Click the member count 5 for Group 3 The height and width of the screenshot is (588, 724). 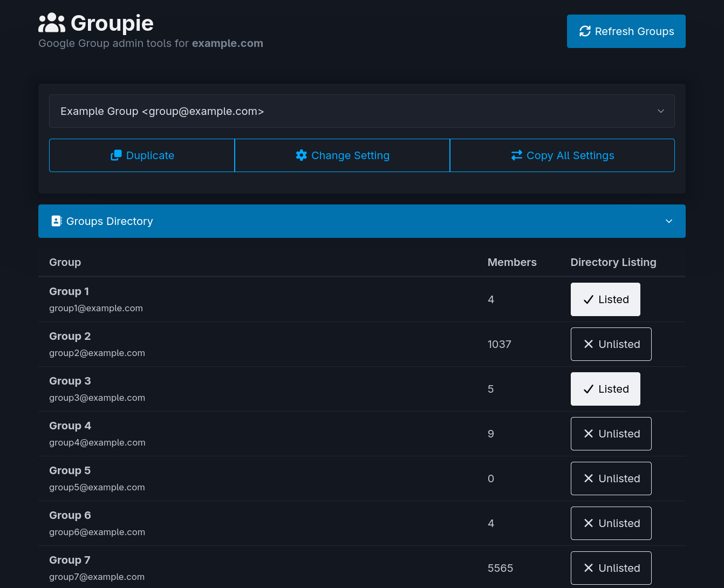click(491, 389)
